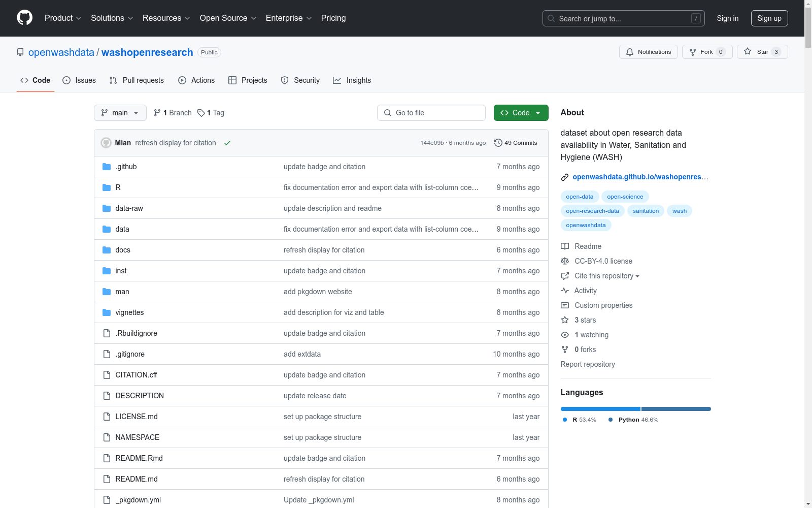Screen dimensions: 812x508
Task: Click the folder icon for data-raw
Action: click(107, 208)
